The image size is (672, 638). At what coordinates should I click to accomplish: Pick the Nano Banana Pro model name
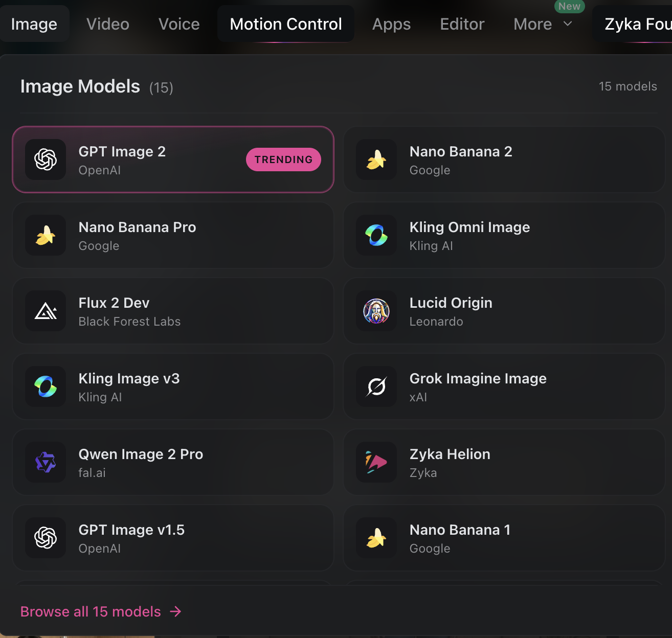tap(137, 227)
